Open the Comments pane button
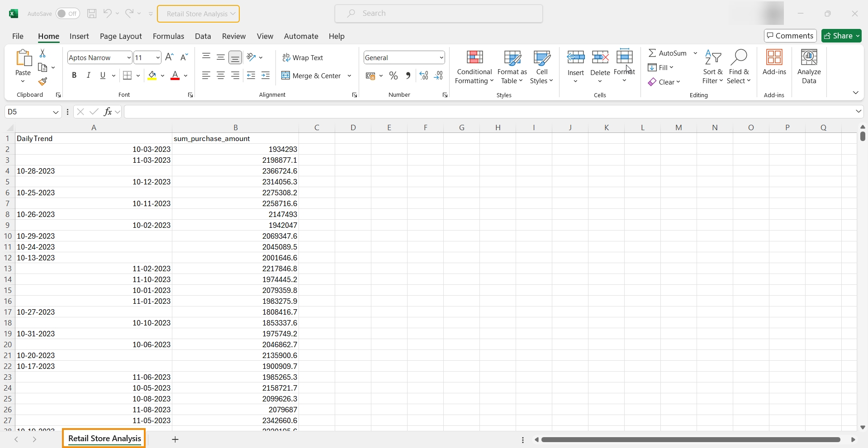 (790, 36)
